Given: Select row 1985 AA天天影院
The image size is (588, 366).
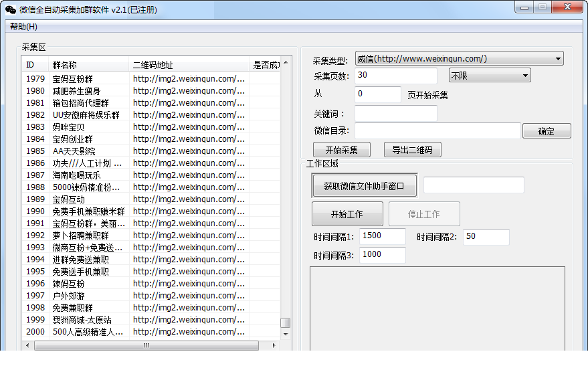Looking at the screenshot, I should point(151,151).
